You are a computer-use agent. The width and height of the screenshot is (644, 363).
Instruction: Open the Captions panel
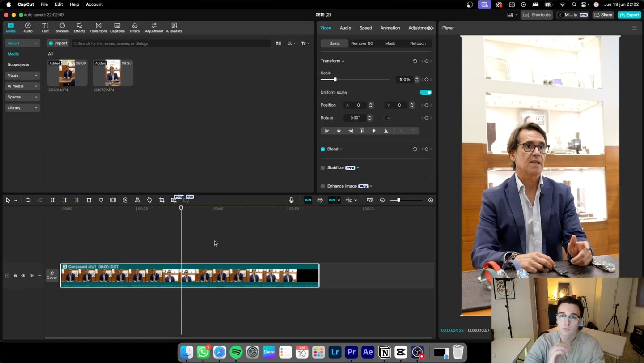pyautogui.click(x=117, y=28)
